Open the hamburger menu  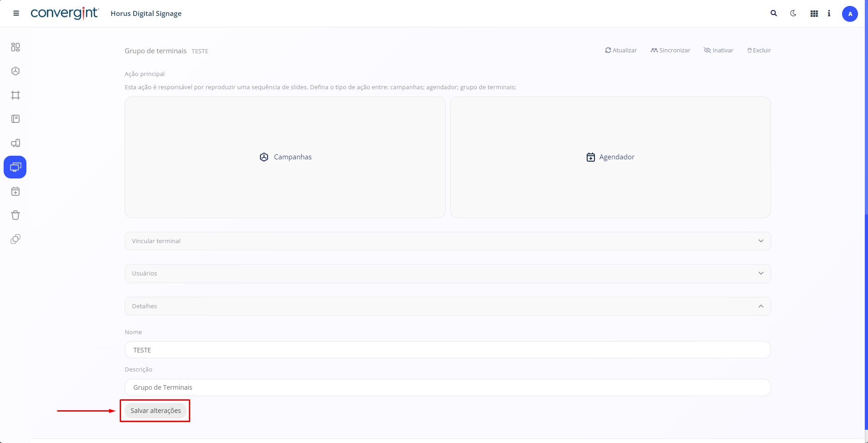[16, 13]
